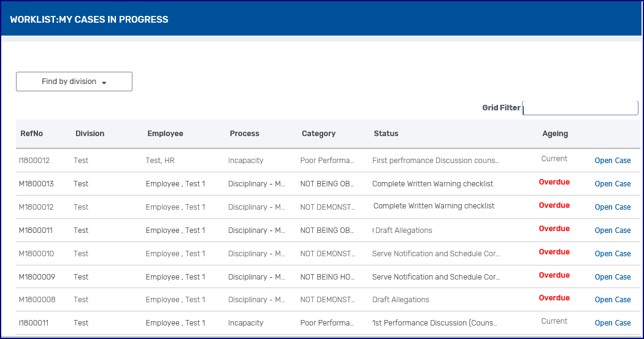Click employee name 'Test, HR'
644x339 pixels.
pos(160,161)
